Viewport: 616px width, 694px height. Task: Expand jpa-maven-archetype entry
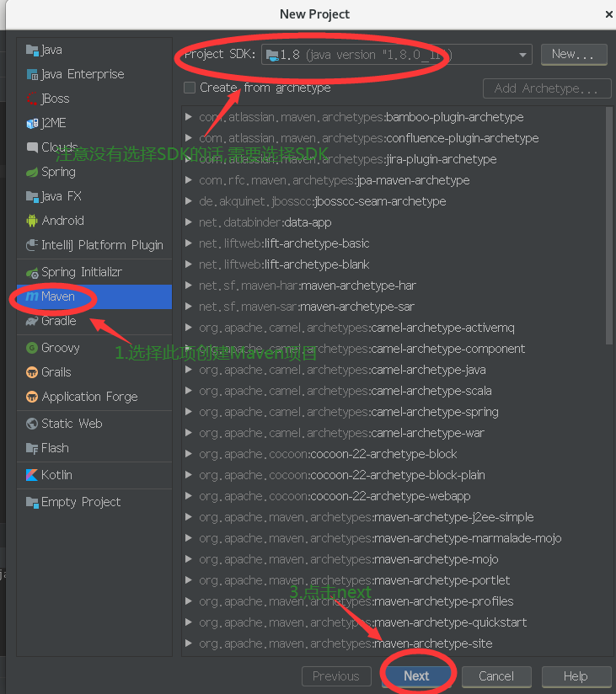coord(189,180)
